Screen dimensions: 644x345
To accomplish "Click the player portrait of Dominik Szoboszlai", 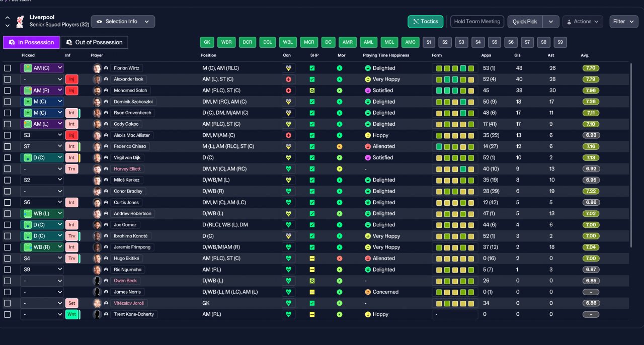I will (x=97, y=102).
